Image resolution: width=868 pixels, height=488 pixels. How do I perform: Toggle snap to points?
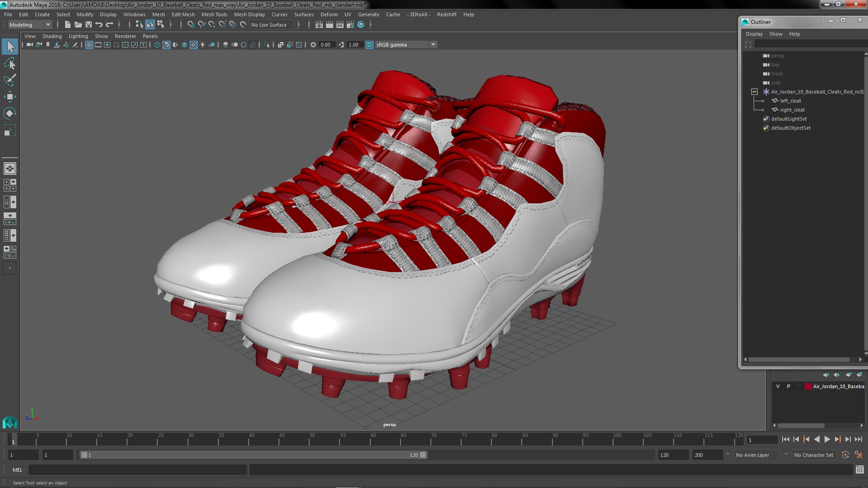[212, 25]
